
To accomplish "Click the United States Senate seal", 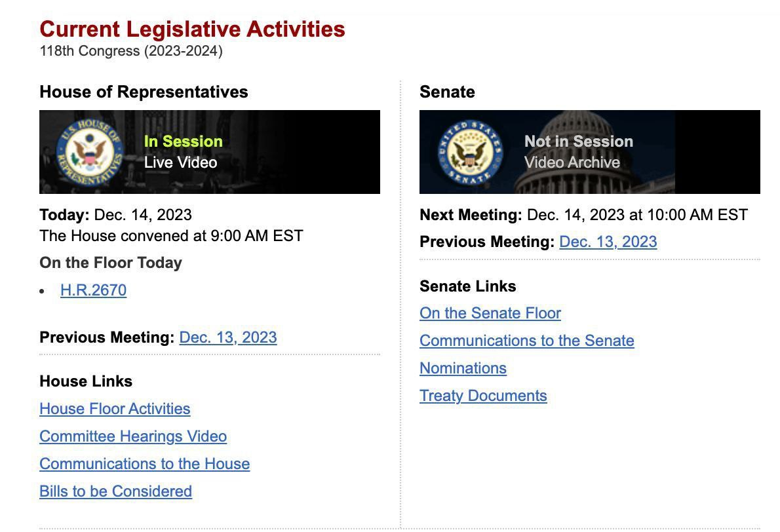I will [x=470, y=152].
